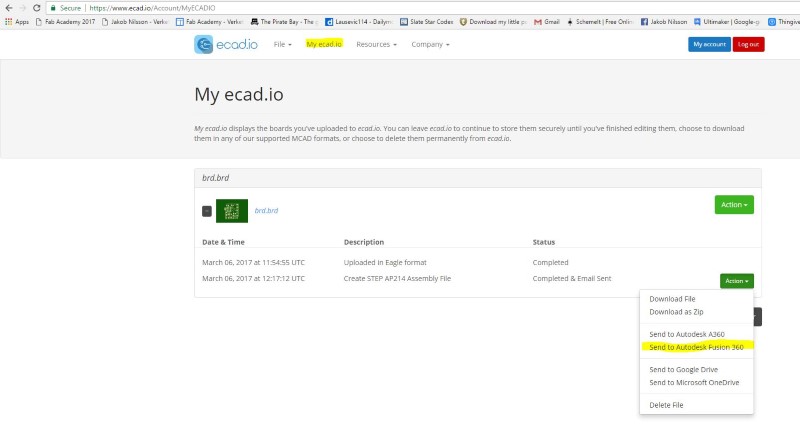
Task: Open The Pirate Bay bookmark
Action: (284, 22)
